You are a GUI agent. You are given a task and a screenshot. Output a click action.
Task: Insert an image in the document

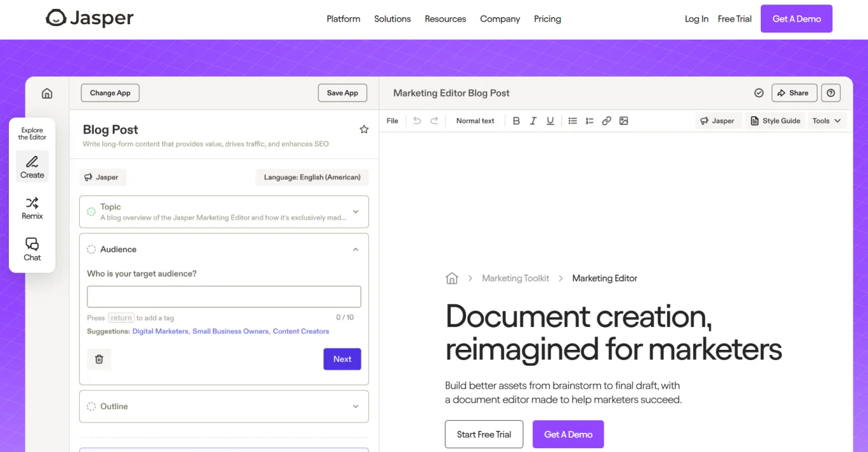624,121
